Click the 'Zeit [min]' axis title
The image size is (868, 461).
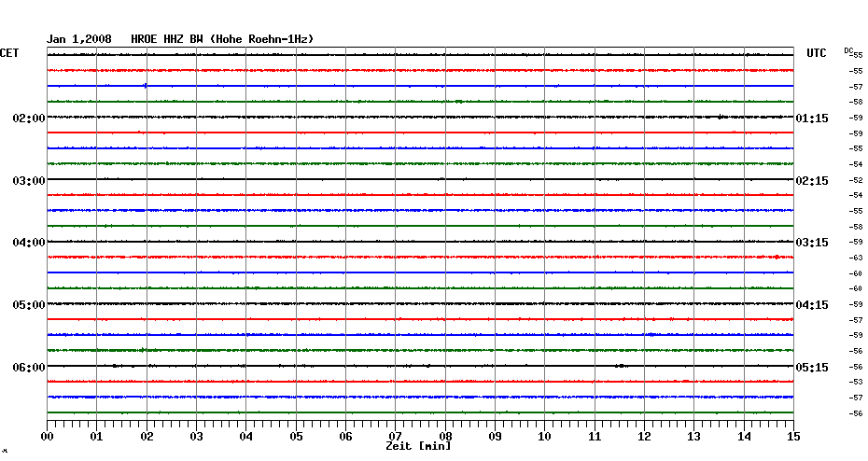418,446
